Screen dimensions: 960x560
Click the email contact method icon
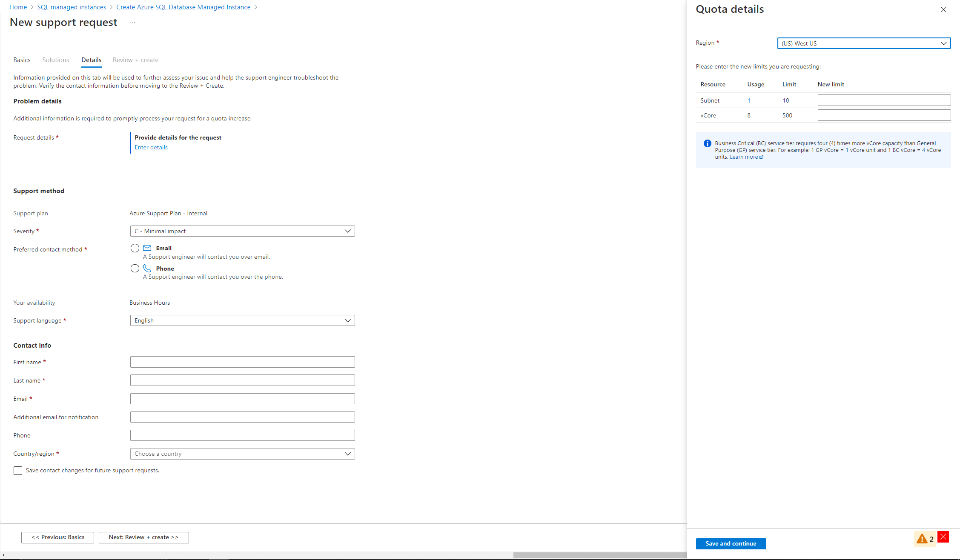coord(147,248)
